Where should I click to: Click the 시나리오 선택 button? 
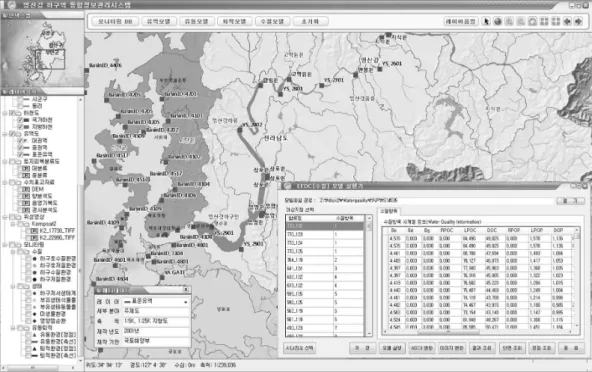[299, 348]
